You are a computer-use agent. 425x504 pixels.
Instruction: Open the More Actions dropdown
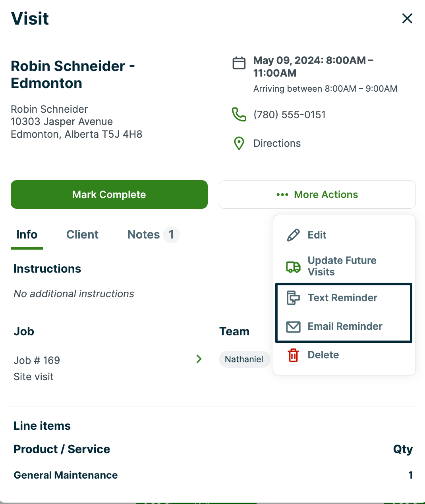[x=317, y=194]
